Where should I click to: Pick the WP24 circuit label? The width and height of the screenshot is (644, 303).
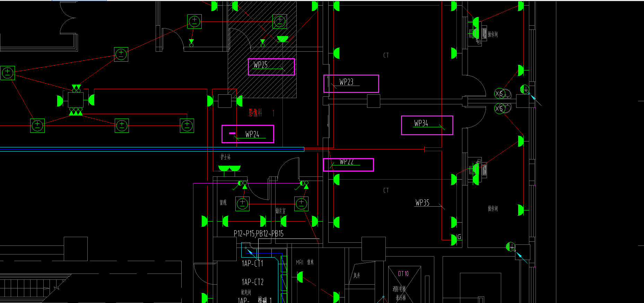(x=252, y=134)
